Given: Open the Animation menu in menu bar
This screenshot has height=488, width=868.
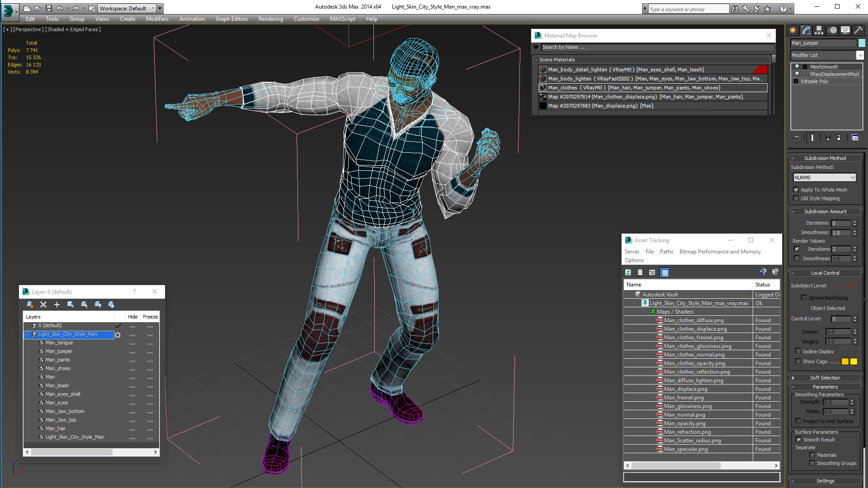Looking at the screenshot, I should click(x=191, y=19).
